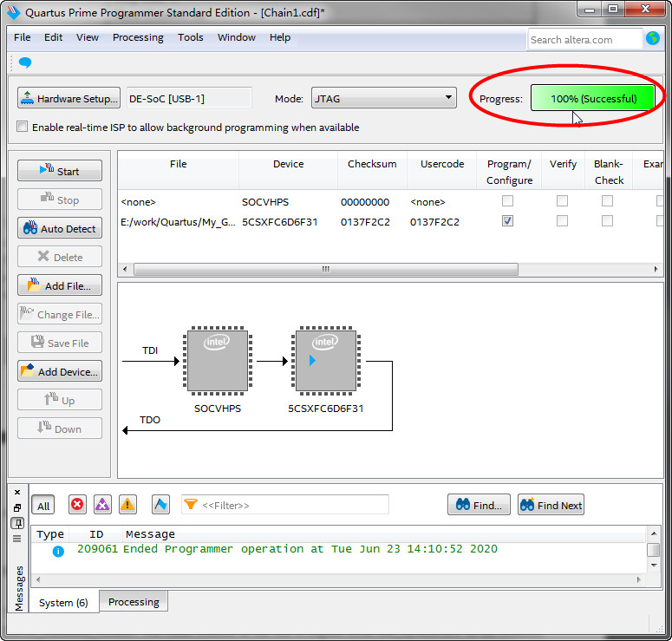Open the File menu
Screen dimensions: 672x641
point(22,37)
